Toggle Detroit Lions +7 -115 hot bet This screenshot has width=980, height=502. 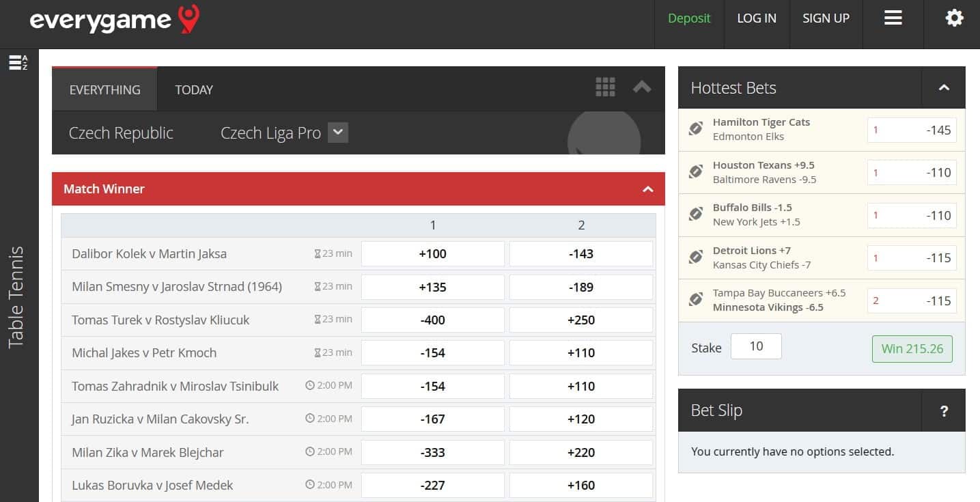(x=912, y=257)
